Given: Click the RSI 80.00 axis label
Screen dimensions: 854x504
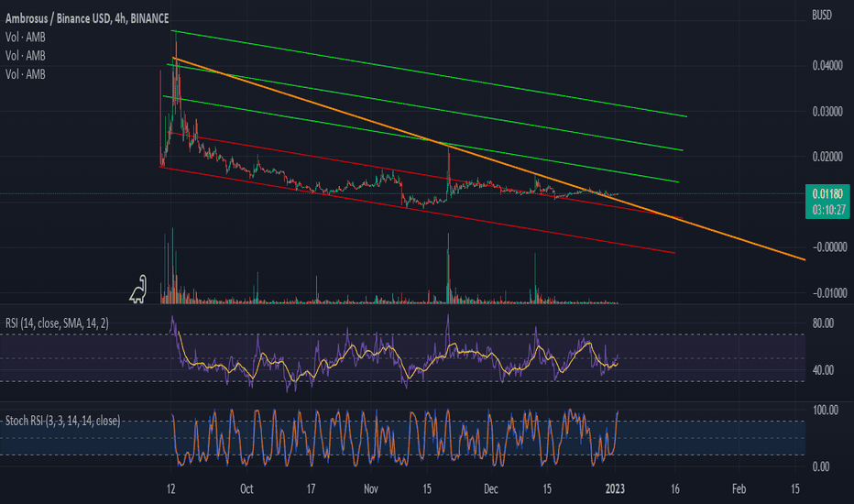Looking at the screenshot, I should click(823, 323).
